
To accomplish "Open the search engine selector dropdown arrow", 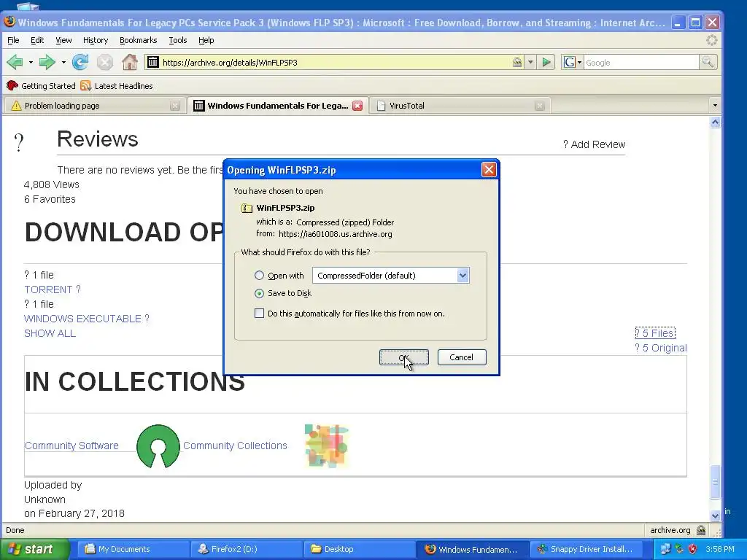I will [579, 63].
